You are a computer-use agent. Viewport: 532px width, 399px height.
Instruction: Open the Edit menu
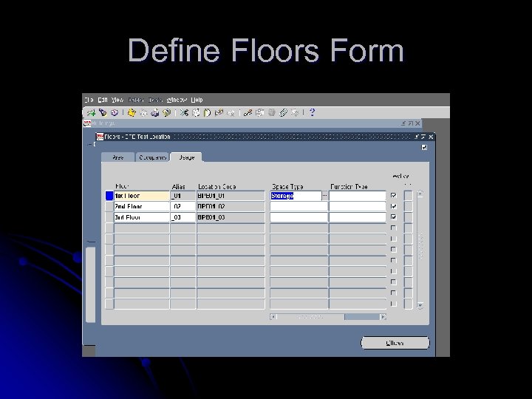[103, 100]
